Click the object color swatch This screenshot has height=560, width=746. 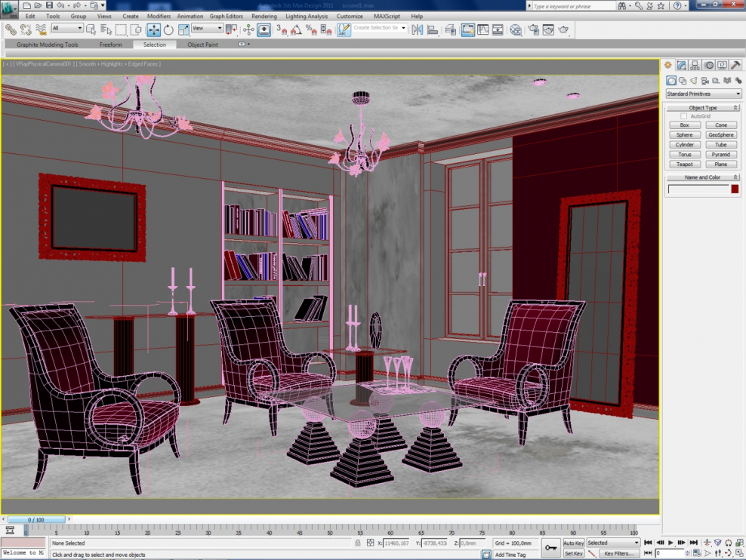(x=734, y=189)
